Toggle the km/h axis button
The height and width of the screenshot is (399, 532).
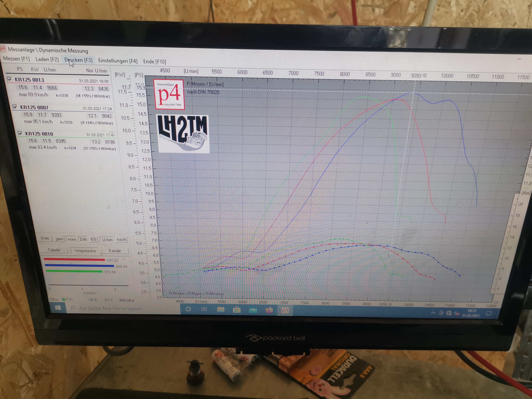[121, 240]
